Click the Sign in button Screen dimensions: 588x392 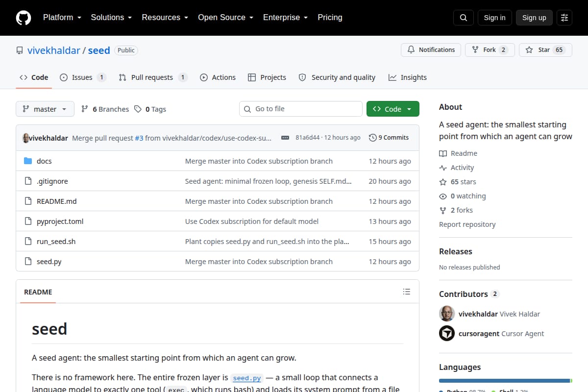point(494,18)
